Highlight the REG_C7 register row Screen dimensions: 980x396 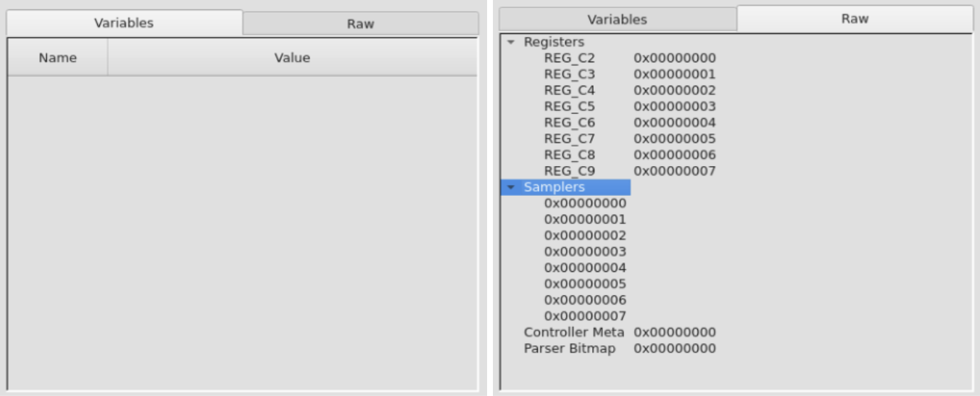coord(569,139)
